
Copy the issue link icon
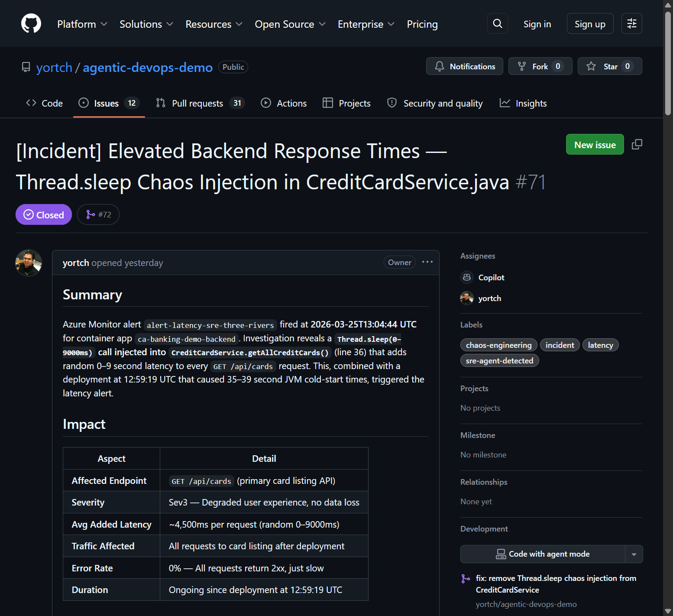pyautogui.click(x=637, y=144)
